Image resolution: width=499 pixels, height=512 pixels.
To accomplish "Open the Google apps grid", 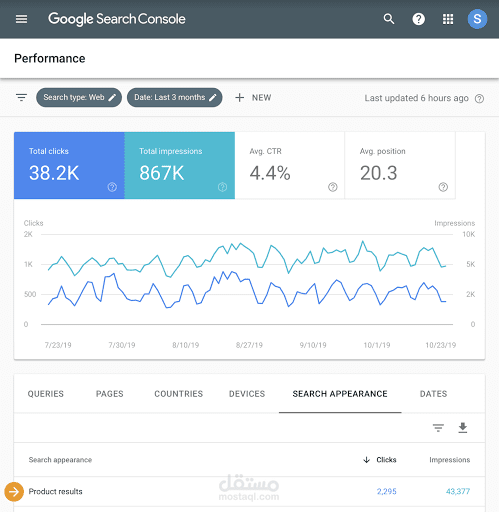I will [x=448, y=19].
